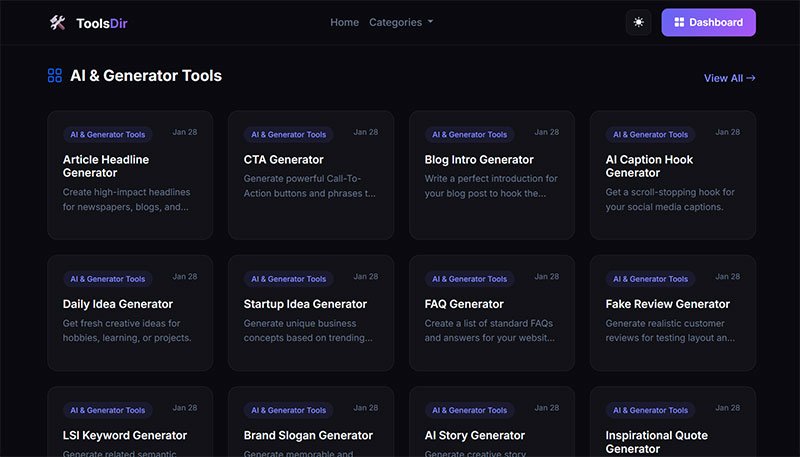Click the grid icon beside AI & Generator Tools heading
The height and width of the screenshot is (457, 800).
[55, 75]
